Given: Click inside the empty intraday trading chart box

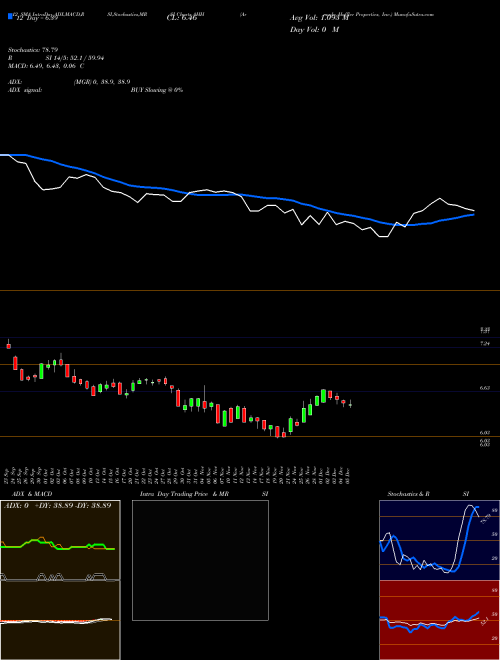Looking at the screenshot, I should (x=200, y=560).
